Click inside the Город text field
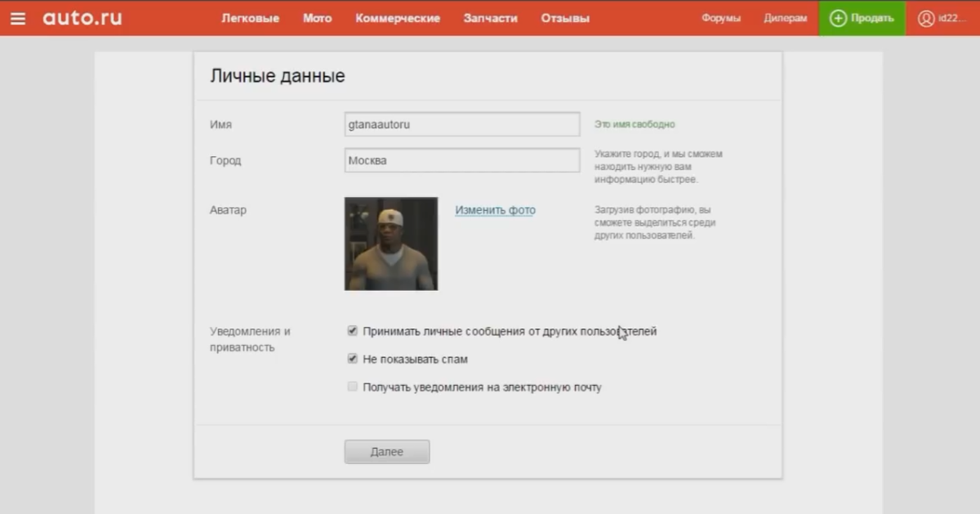The width and height of the screenshot is (980, 514). [461, 159]
